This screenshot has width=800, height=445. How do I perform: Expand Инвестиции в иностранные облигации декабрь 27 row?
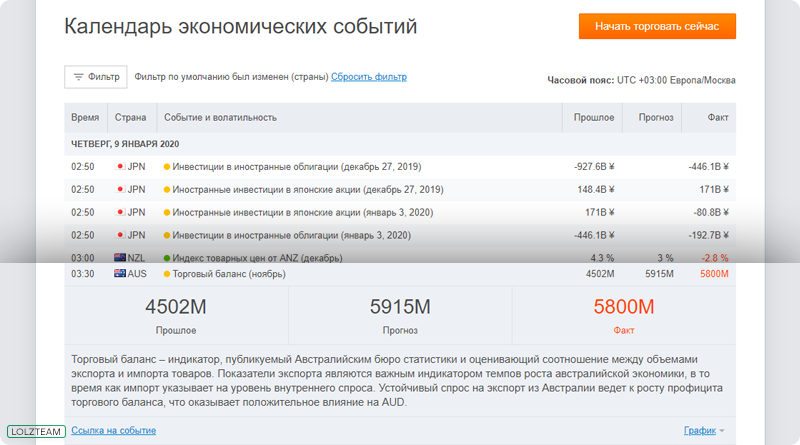click(400, 167)
